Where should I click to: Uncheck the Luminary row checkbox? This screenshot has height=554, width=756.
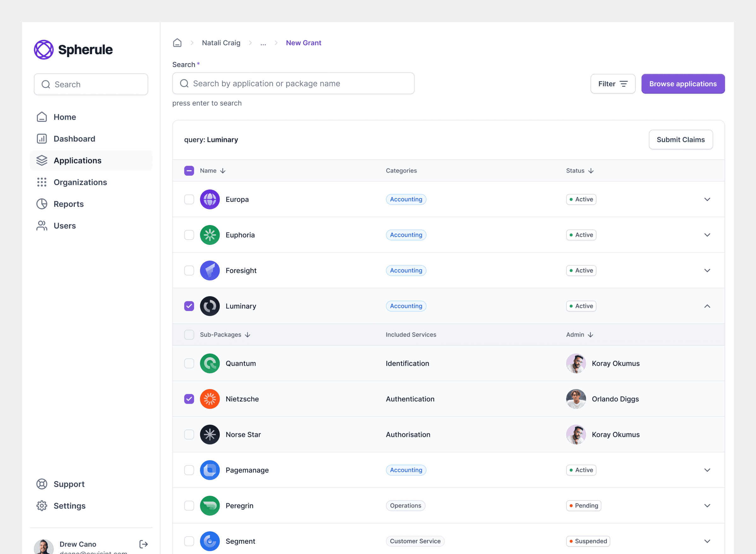click(189, 306)
